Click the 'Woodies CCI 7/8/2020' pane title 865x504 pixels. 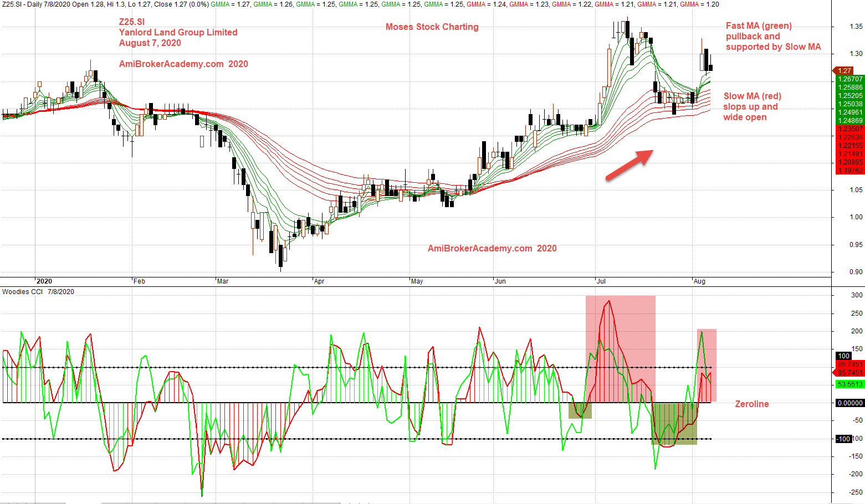pos(38,291)
